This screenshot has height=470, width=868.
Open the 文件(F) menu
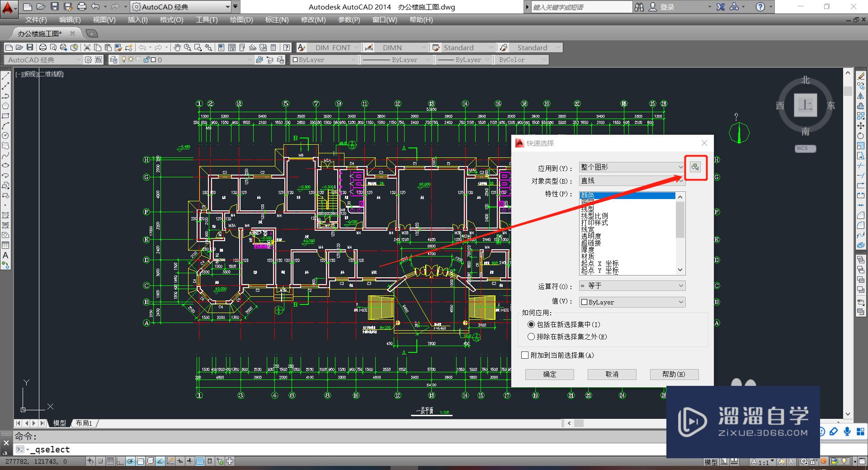(x=36, y=20)
